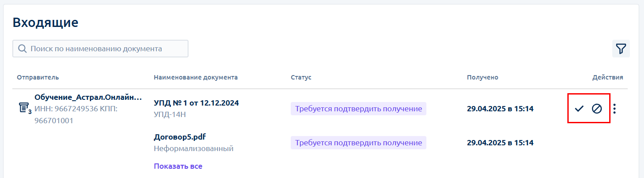The height and width of the screenshot is (178, 644).
Task: Click the Статус column header
Action: 301,77
